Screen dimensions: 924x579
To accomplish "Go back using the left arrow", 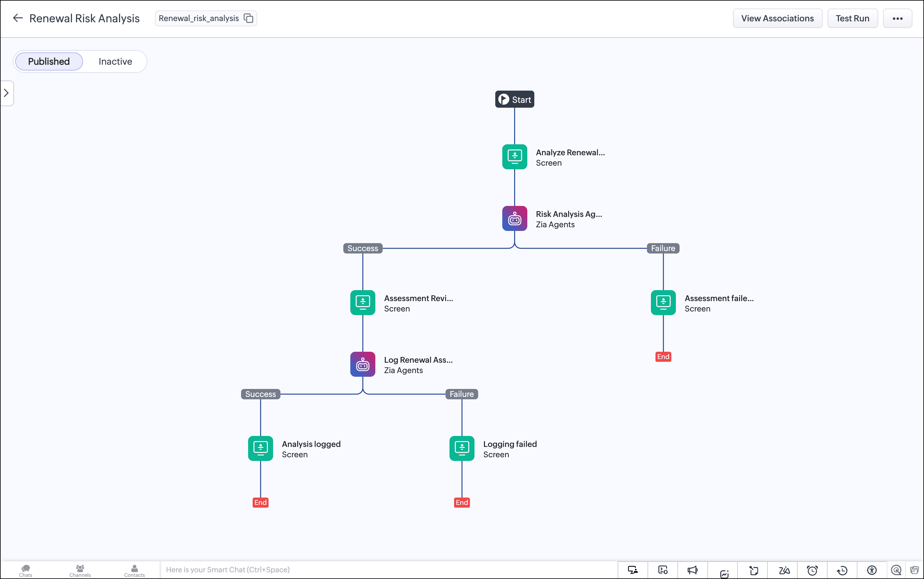I will [18, 18].
